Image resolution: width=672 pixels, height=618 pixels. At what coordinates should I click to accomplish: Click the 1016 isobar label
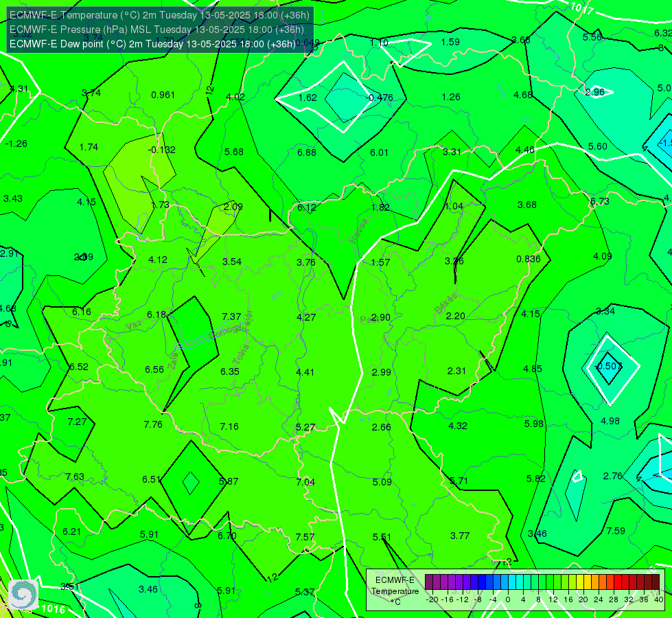53,608
